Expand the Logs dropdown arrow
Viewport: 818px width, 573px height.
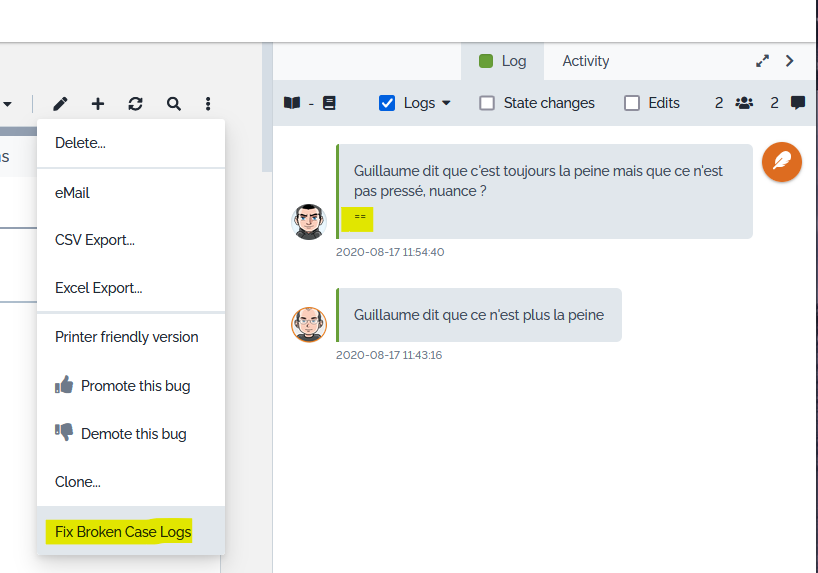pos(446,103)
